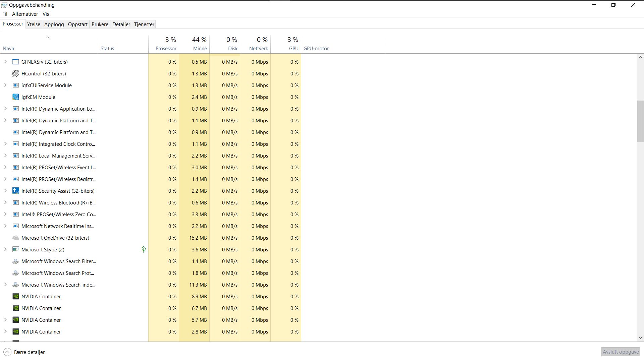The height and width of the screenshot is (362, 644).
Task: Expand Intel Dynamic Application Loader row
Action: [x=5, y=109]
